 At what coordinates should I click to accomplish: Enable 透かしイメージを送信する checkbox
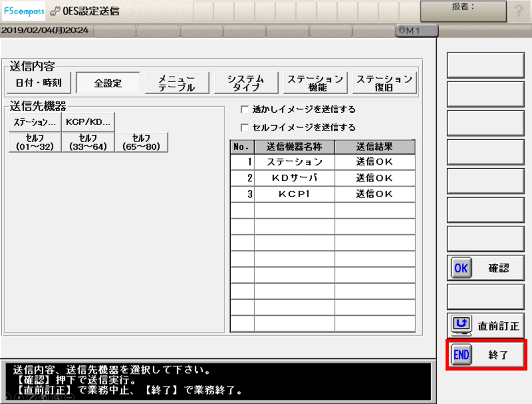[244, 110]
